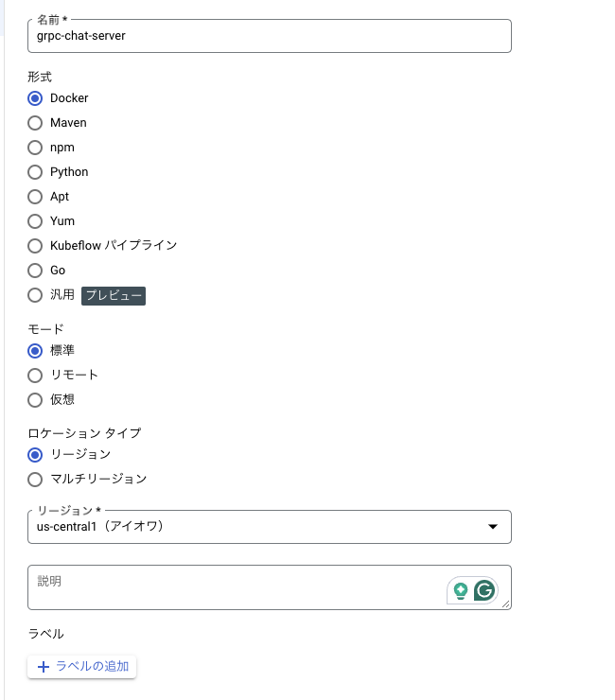Choose the Go format radio button
615x700 pixels.
click(35, 271)
